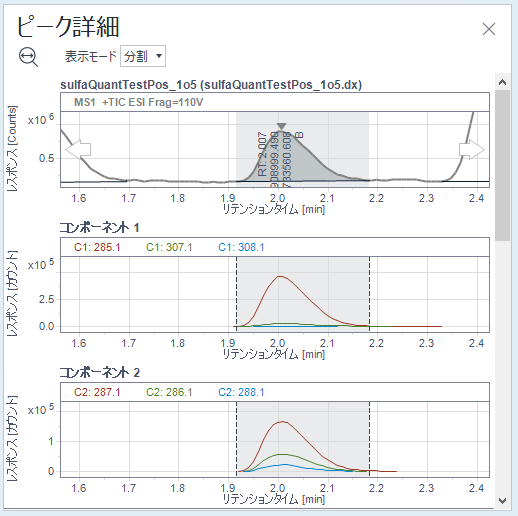Select the C1: 285.1 legend entry

pyautogui.click(x=97, y=247)
